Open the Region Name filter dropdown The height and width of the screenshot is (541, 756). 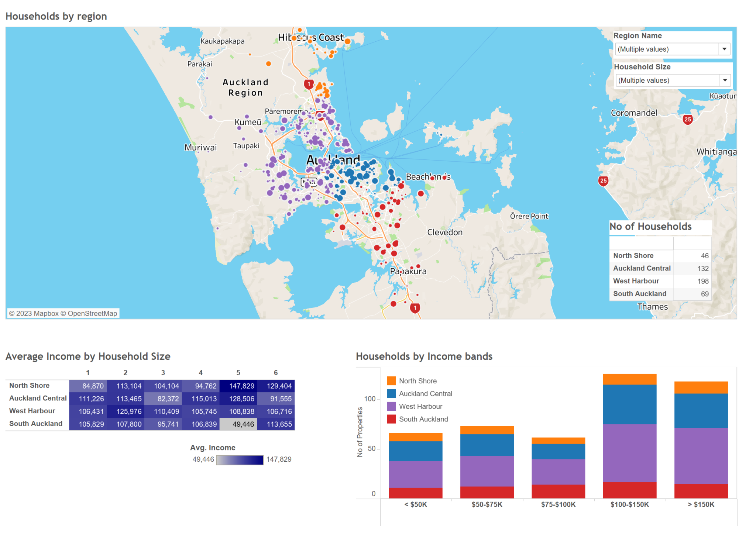(725, 49)
